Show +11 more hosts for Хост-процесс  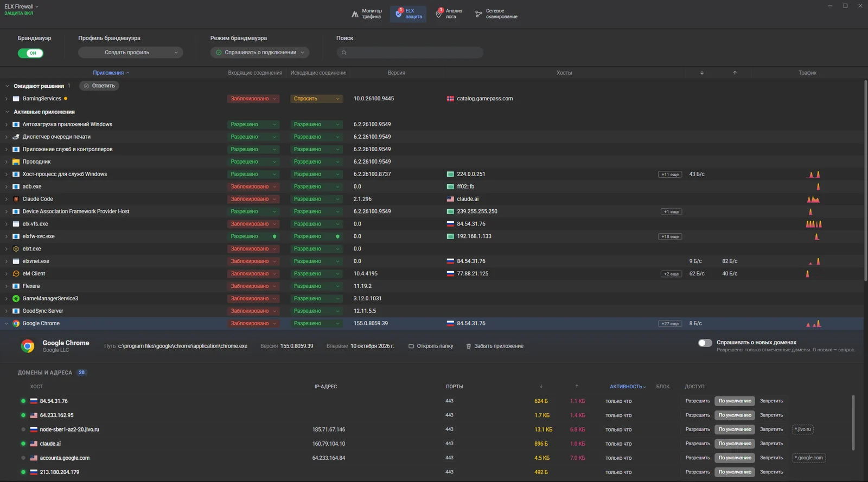tap(670, 175)
